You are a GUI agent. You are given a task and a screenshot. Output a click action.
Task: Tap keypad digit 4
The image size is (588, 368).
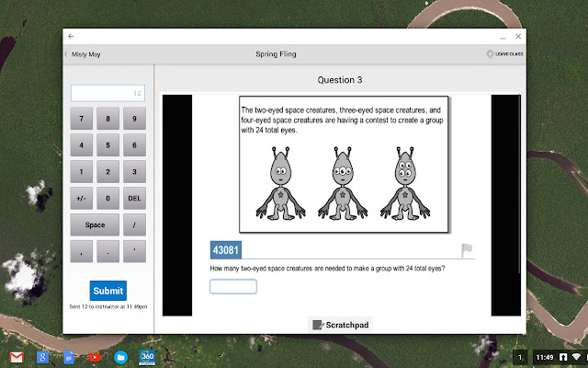tap(82, 145)
